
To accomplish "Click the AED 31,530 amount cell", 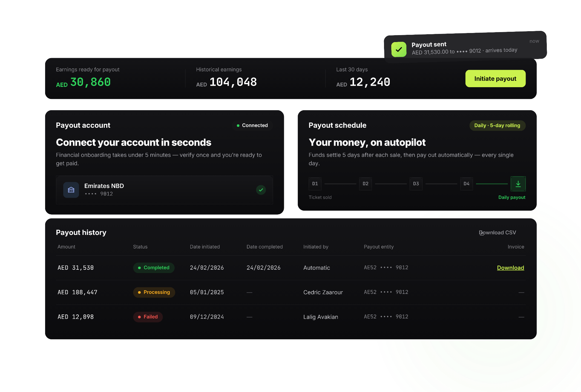I will coord(76,268).
